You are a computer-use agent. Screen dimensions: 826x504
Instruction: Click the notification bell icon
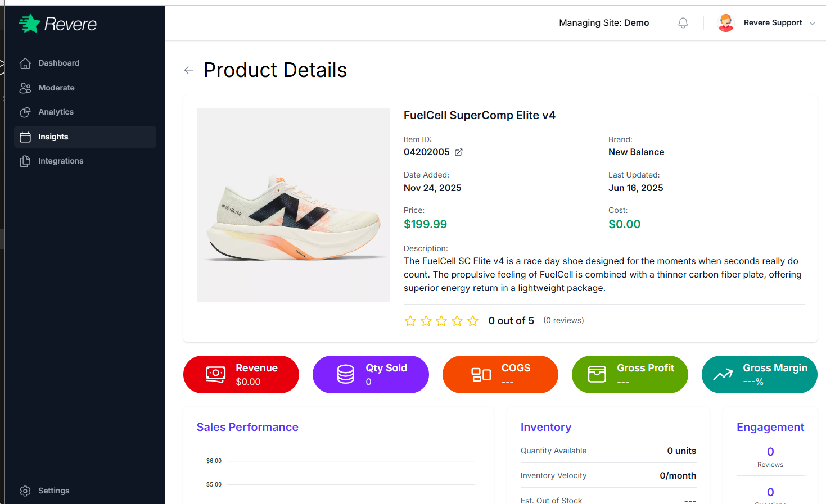(683, 22)
